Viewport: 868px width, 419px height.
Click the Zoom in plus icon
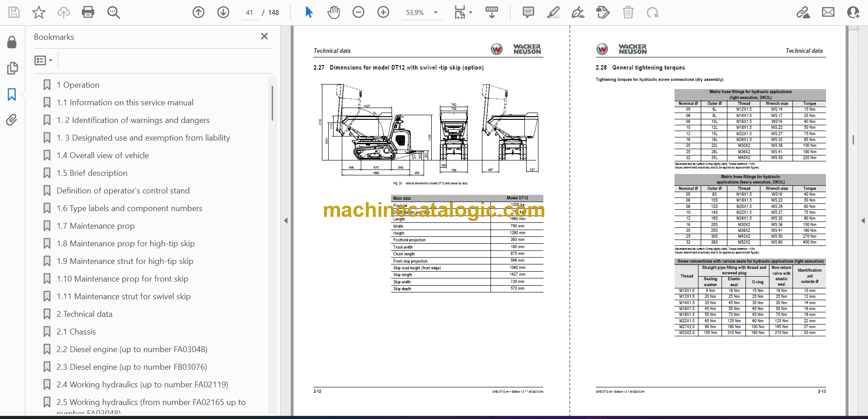tap(383, 12)
